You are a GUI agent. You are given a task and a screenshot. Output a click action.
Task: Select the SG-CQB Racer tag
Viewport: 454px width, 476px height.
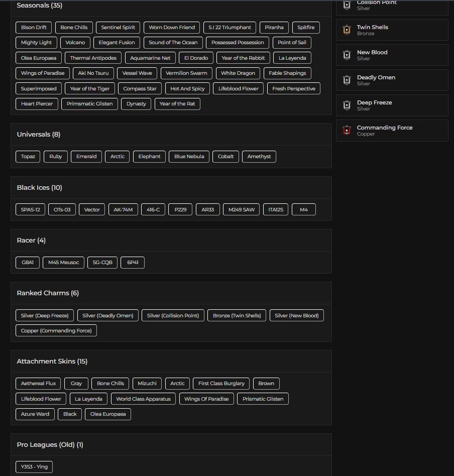coord(102,263)
